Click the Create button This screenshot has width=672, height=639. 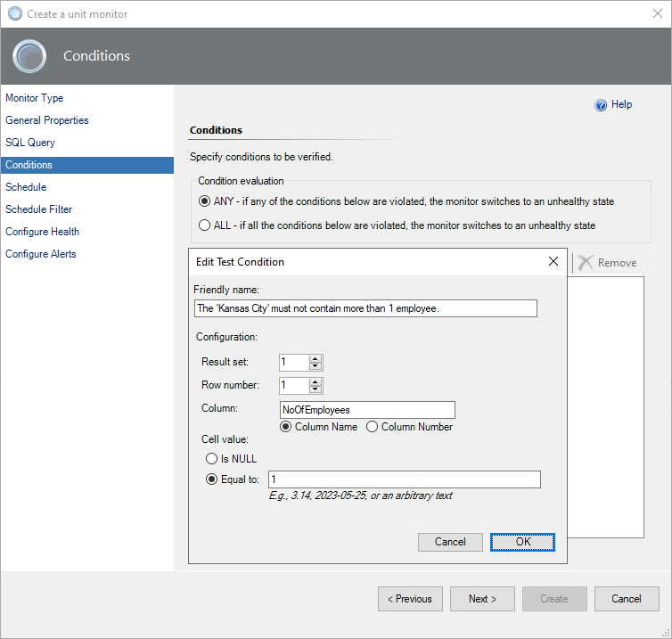pos(554,599)
